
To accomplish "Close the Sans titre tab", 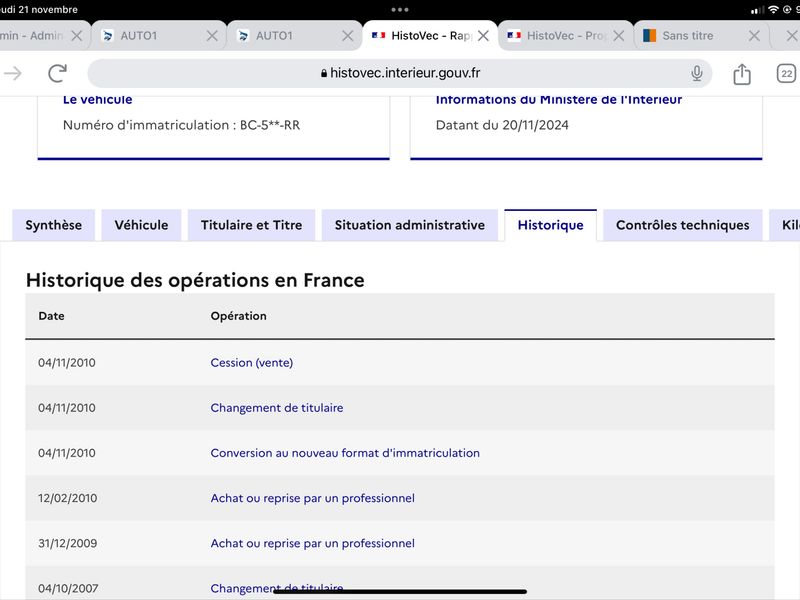I will (x=754, y=36).
